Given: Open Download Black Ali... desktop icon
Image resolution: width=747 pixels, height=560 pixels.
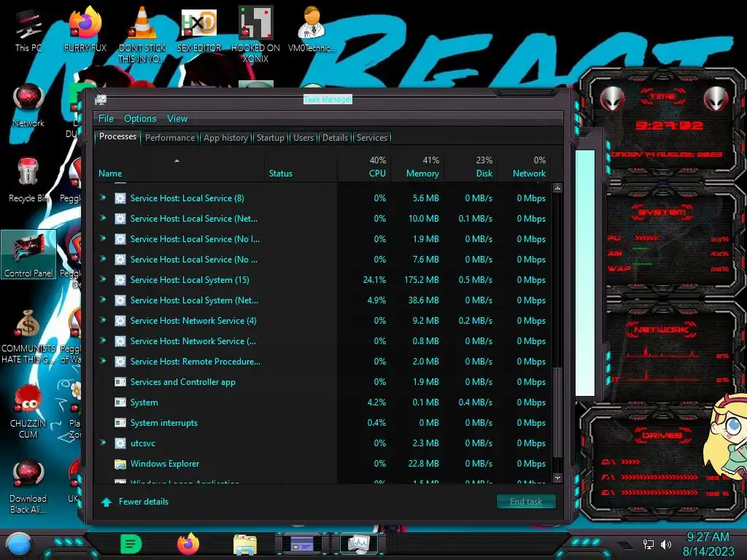Looking at the screenshot, I should tap(28, 486).
